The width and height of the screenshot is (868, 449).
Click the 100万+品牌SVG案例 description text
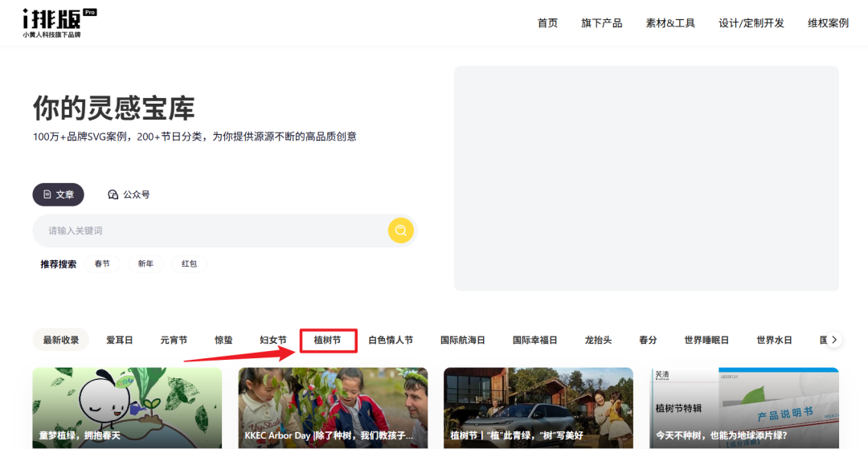194,136
